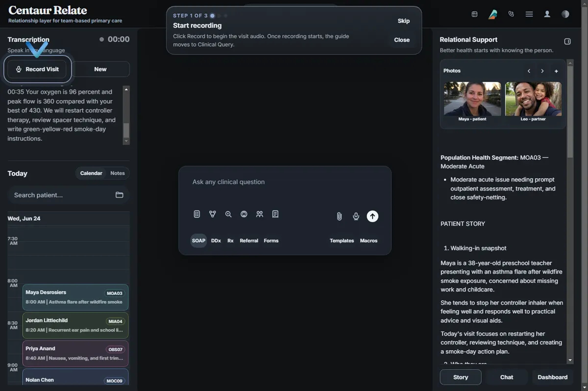The width and height of the screenshot is (588, 391).
Task: Click the transcription scrollbar thumb
Action: pyautogui.click(x=126, y=130)
